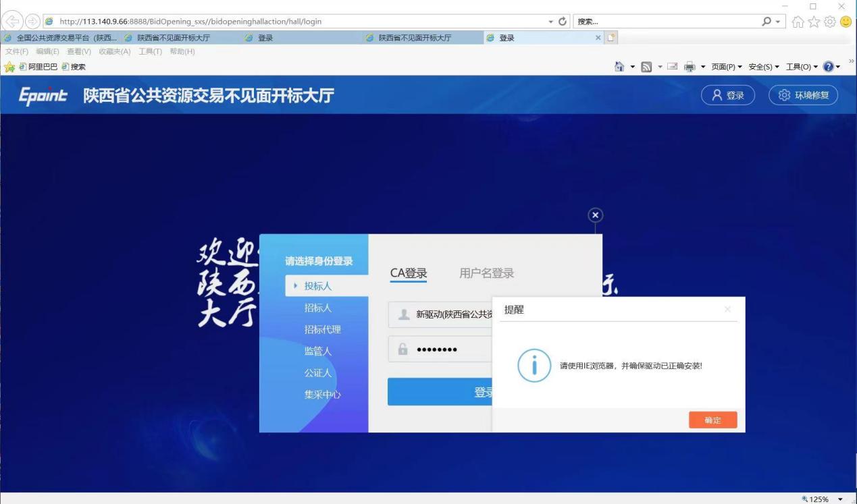Refresh the page with the reload icon
The height and width of the screenshot is (504, 857).
(x=563, y=22)
